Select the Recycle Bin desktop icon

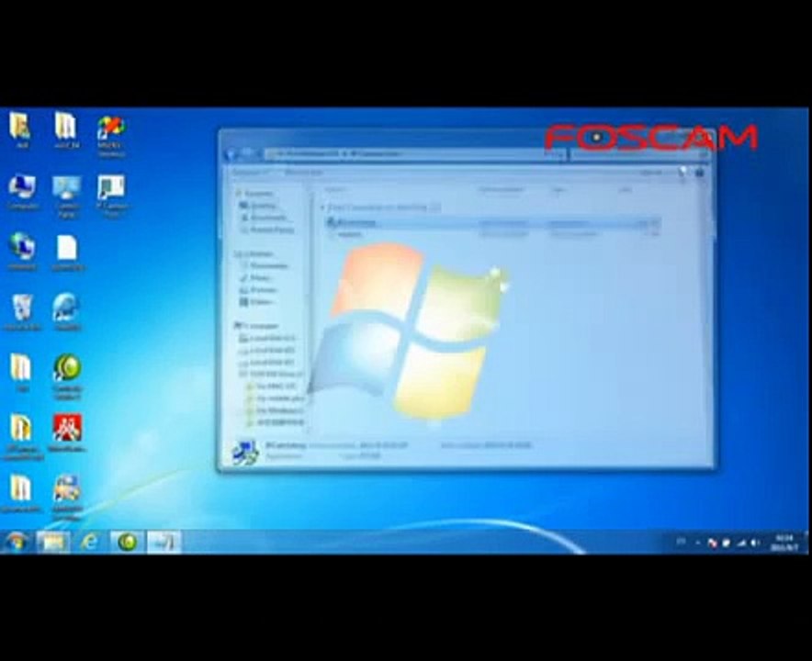point(22,312)
